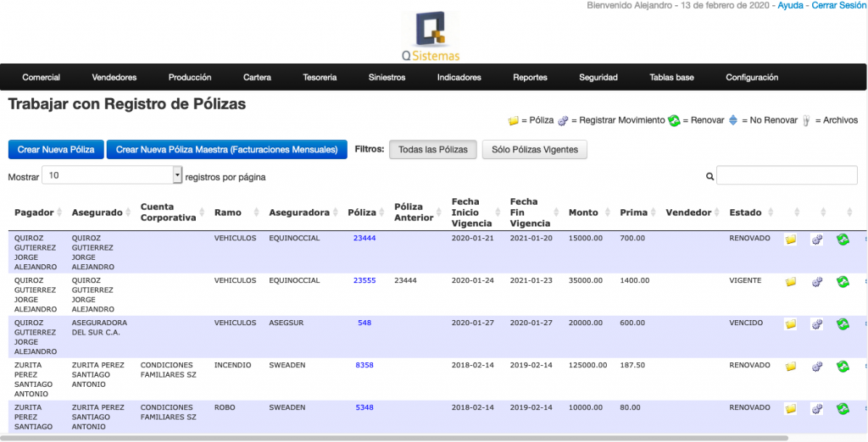
Task: Click gears movement icon for policy 23555
Action: [816, 282]
